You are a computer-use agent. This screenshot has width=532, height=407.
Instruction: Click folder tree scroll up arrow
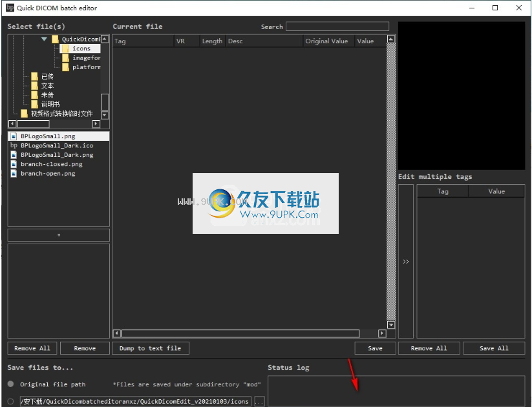(x=105, y=39)
